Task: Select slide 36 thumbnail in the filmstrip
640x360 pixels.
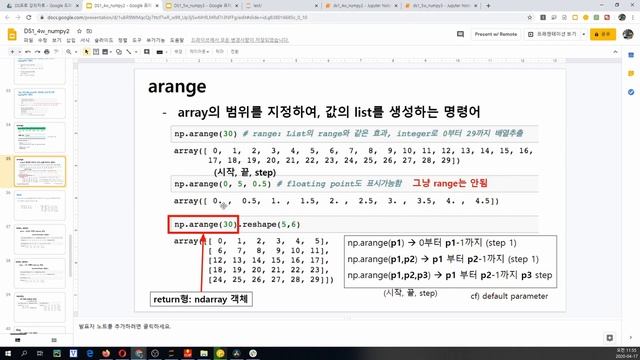Action: coord(40,205)
